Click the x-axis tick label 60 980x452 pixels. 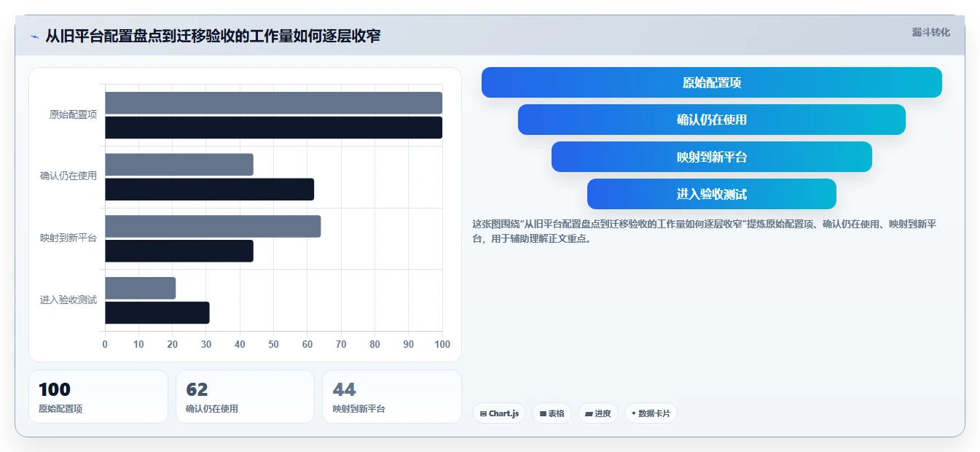tap(307, 344)
